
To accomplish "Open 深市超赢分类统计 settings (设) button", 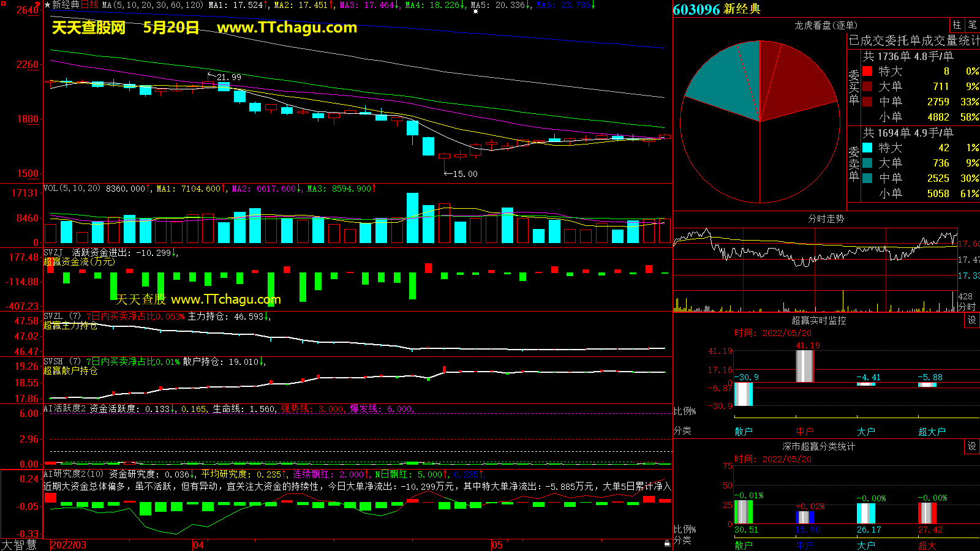I will coord(971,446).
